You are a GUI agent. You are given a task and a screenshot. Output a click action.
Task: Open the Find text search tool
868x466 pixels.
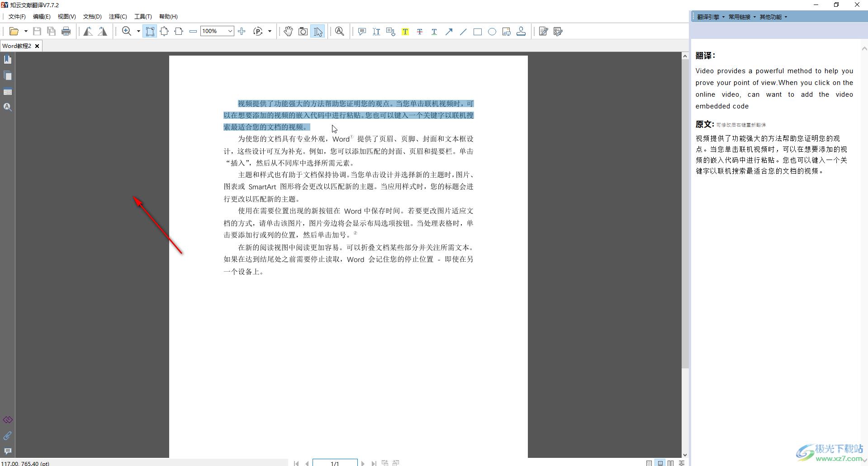pyautogui.click(x=340, y=31)
